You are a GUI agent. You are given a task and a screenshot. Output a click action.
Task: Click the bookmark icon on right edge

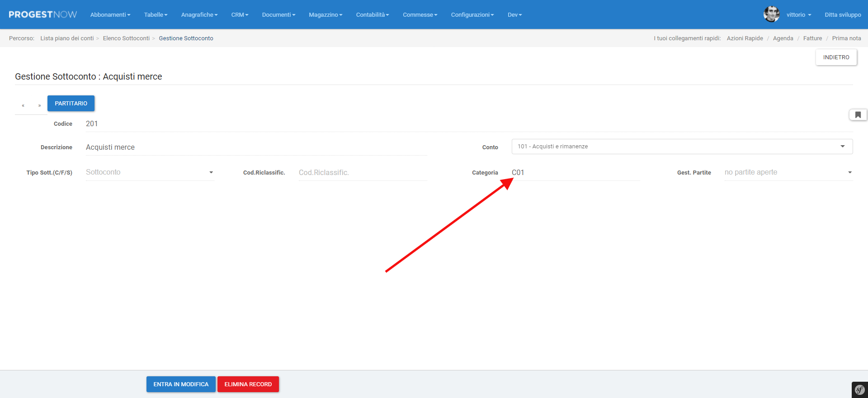point(858,115)
